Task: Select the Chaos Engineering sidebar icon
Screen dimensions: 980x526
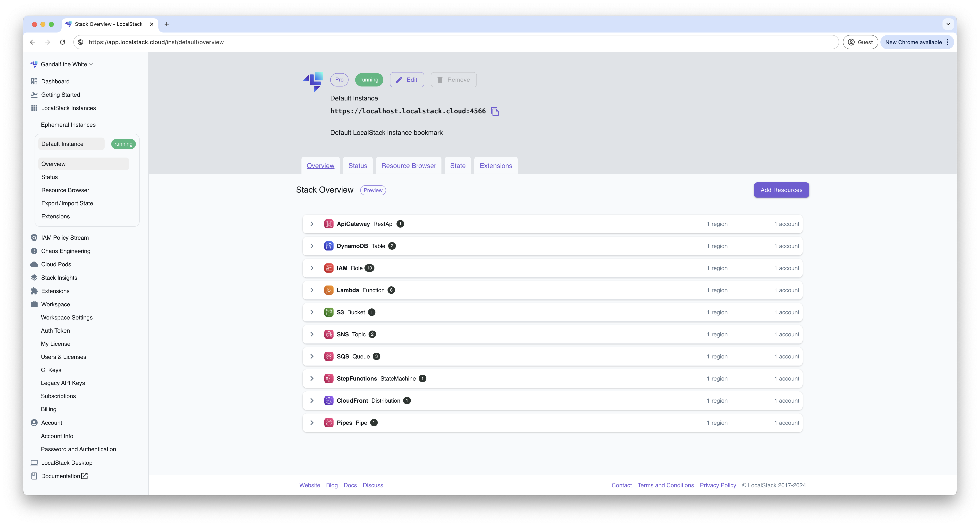Action: [x=34, y=251]
